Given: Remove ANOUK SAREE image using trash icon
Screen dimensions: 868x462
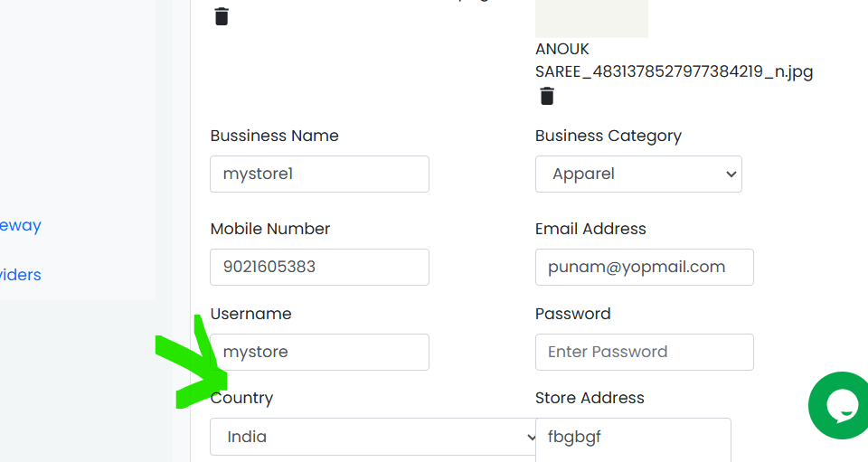Looking at the screenshot, I should [x=547, y=96].
